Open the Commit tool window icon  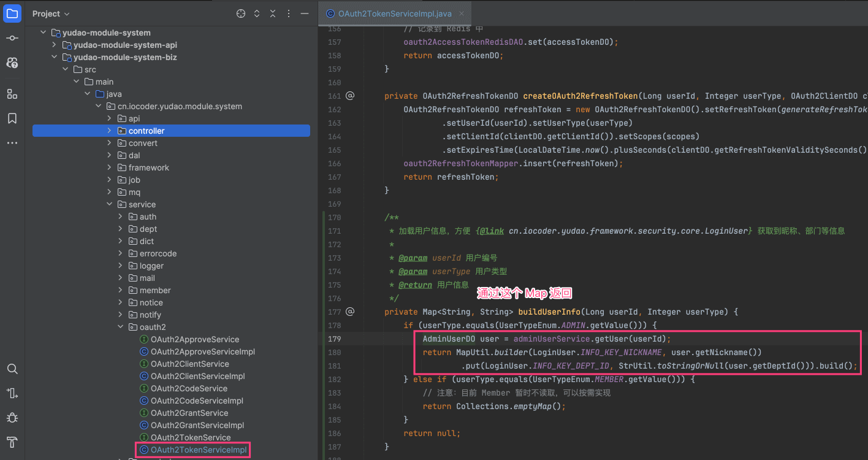13,38
